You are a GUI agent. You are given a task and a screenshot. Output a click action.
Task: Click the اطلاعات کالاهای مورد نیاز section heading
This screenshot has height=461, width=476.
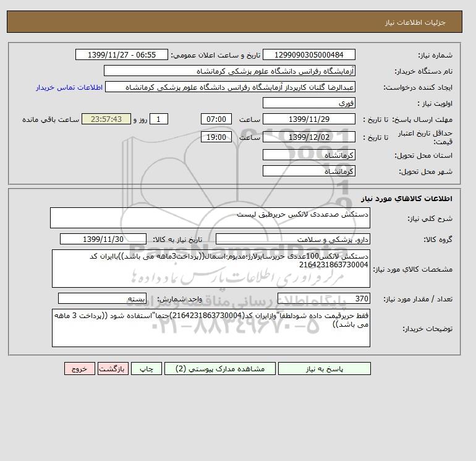click(407, 199)
